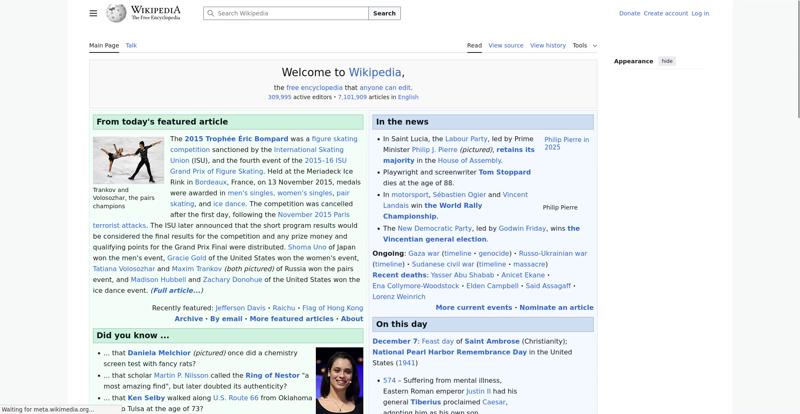Click the Log in link
This screenshot has width=800, height=414.
700,14
